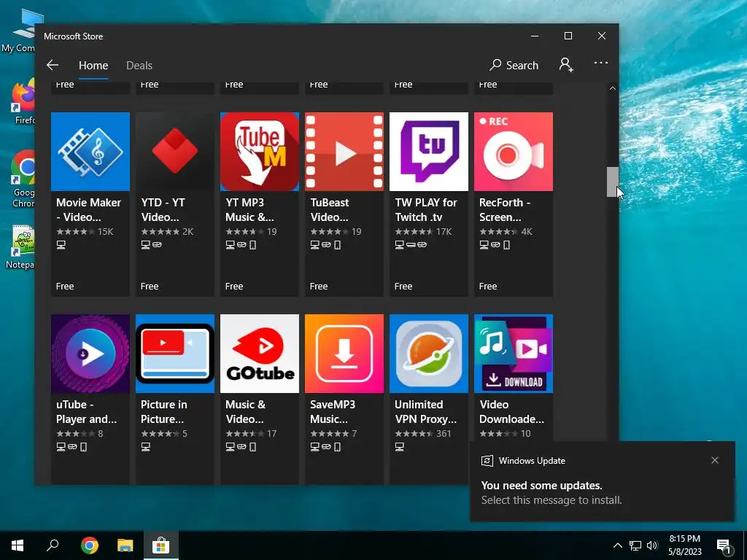Click the scrollbar up arrow
This screenshot has width=747, height=560.
coord(613,88)
